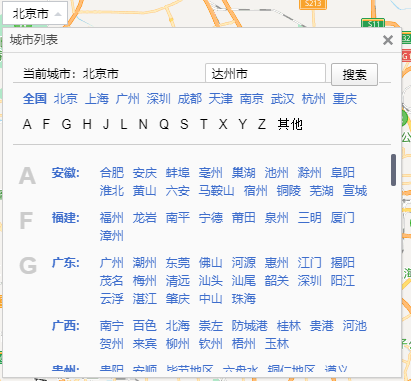Jump to 其他 in the index row
Viewport: 411px width, 381px height.
(x=290, y=124)
